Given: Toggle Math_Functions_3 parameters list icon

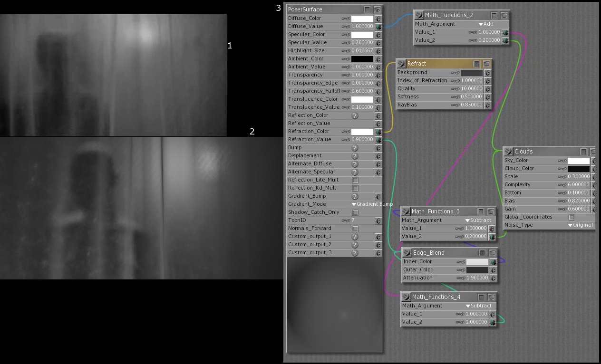Looking at the screenshot, I should (481, 211).
